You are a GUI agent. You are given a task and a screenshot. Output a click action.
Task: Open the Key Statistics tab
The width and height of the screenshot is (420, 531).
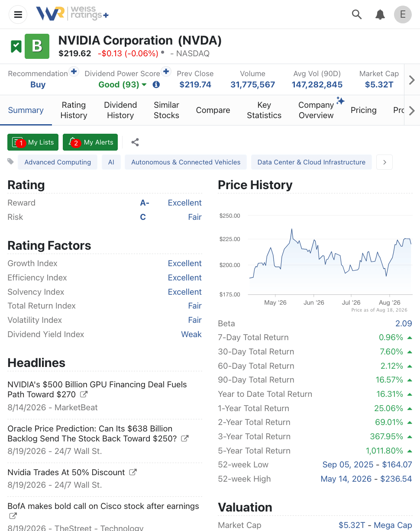click(264, 110)
